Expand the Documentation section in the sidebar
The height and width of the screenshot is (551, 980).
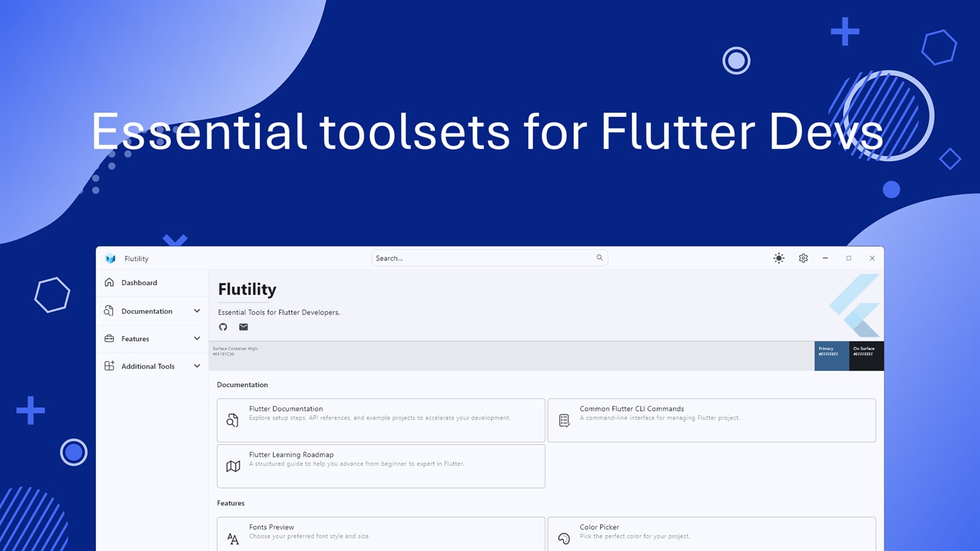(x=151, y=311)
